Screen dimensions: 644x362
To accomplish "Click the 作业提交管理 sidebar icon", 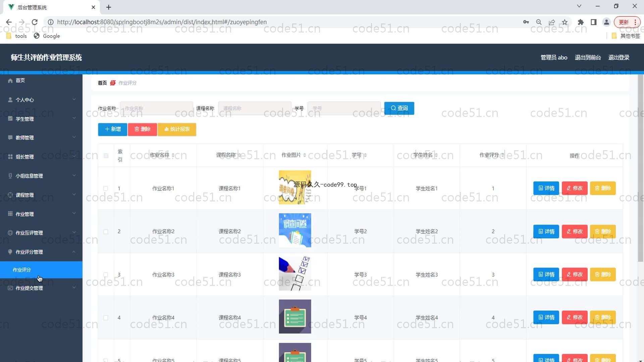I will click(x=10, y=288).
